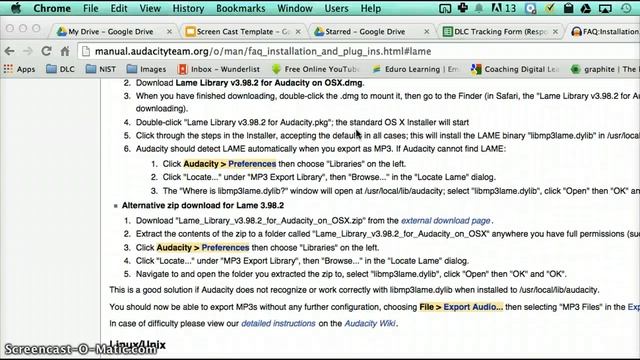
Task: Click the external download page link
Action: (446, 220)
